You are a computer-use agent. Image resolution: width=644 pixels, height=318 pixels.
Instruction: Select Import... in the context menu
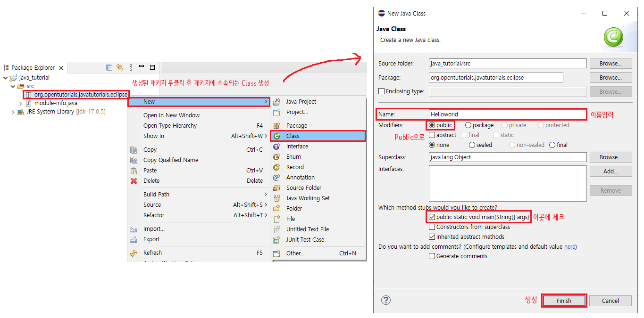click(199, 229)
